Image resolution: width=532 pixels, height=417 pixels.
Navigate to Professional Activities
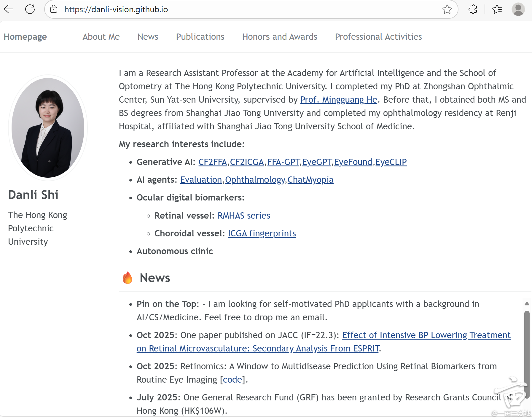[x=378, y=37]
